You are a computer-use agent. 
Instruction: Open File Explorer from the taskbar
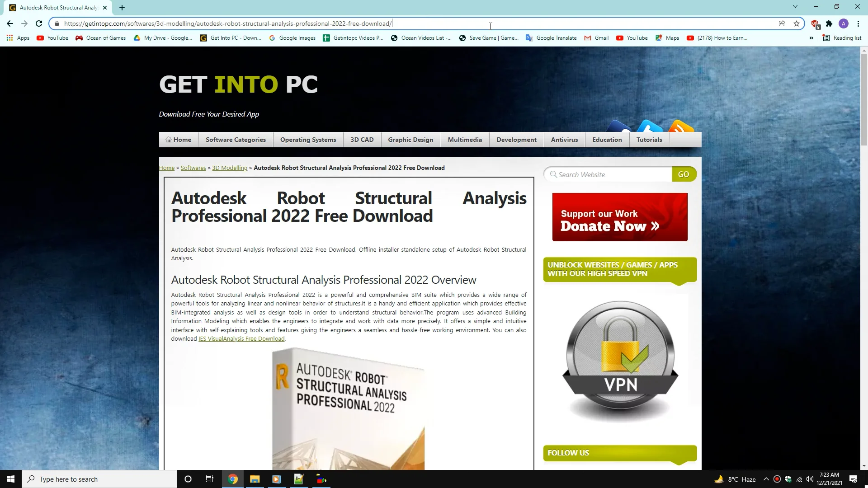tap(255, 479)
